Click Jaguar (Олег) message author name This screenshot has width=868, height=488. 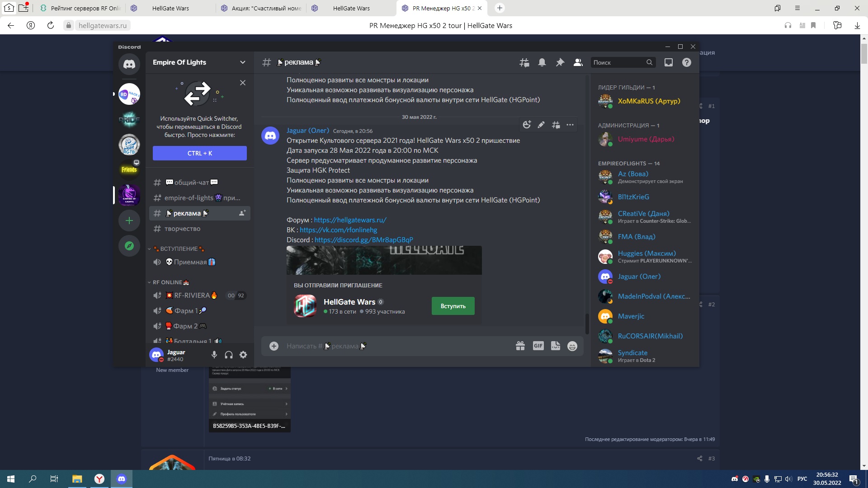pos(307,131)
